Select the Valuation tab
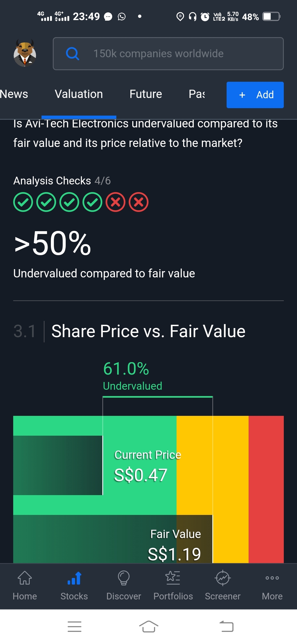 point(79,94)
